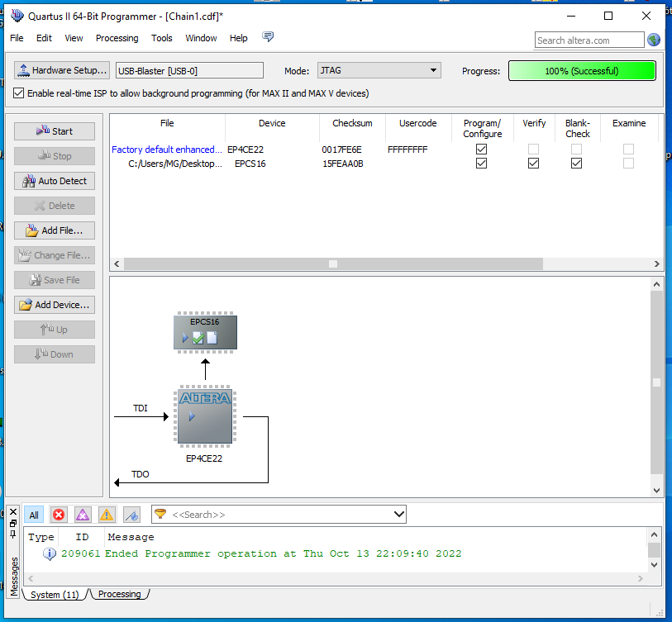Uncheck Blank-Check for the EPCS16 row
Viewport: 672px width, 622px height.
coord(576,164)
